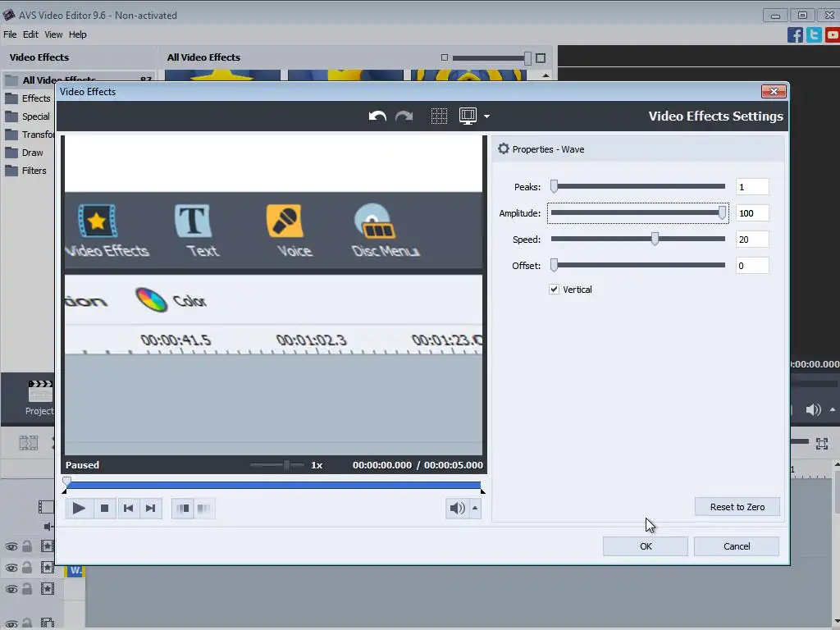840x630 pixels.
Task: Click the Project clapperboard icon in main window
Action: (39, 391)
